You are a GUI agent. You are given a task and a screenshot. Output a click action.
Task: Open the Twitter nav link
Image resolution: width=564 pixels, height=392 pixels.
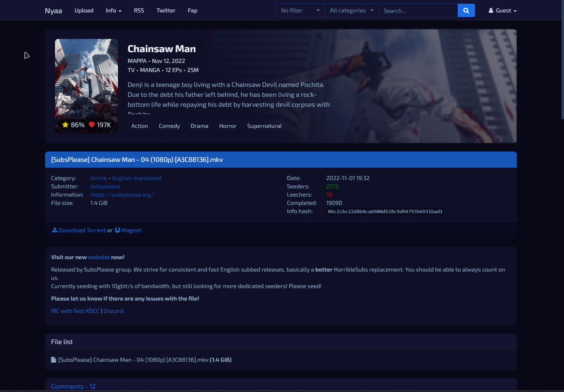(x=166, y=11)
